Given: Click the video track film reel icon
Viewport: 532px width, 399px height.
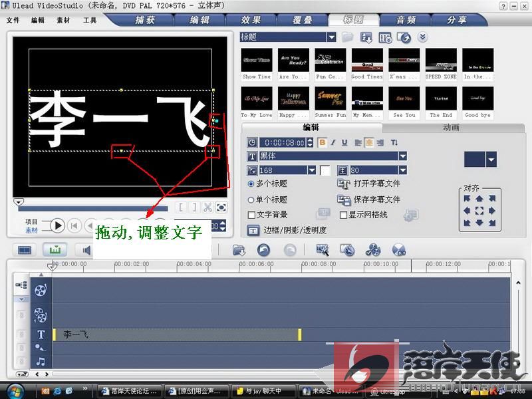Looking at the screenshot, I should point(41,290).
